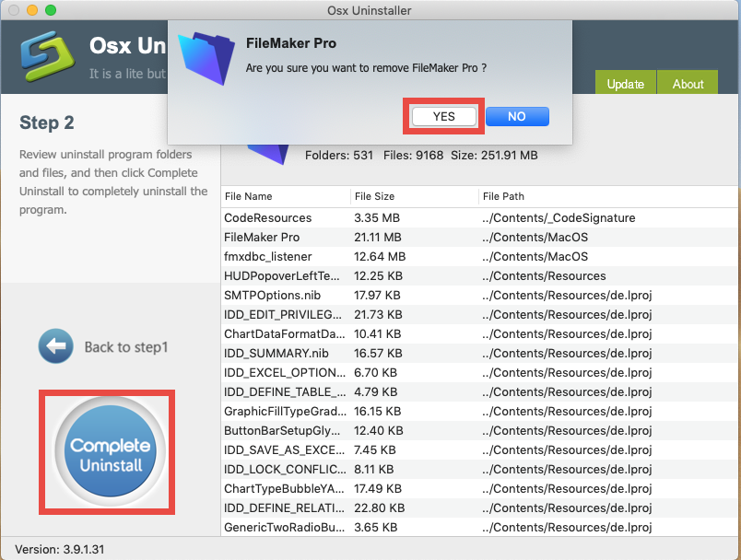Open the Update section
Viewport: 741px width, 560px height.
click(x=626, y=84)
